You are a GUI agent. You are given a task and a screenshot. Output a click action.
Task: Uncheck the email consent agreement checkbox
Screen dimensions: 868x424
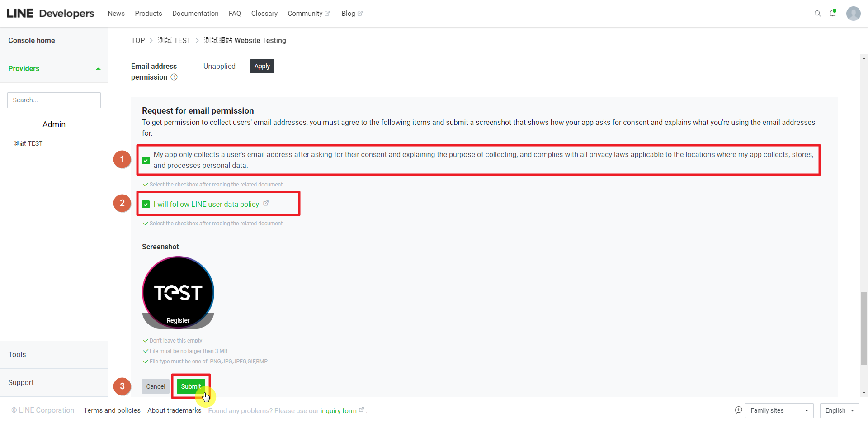click(146, 160)
